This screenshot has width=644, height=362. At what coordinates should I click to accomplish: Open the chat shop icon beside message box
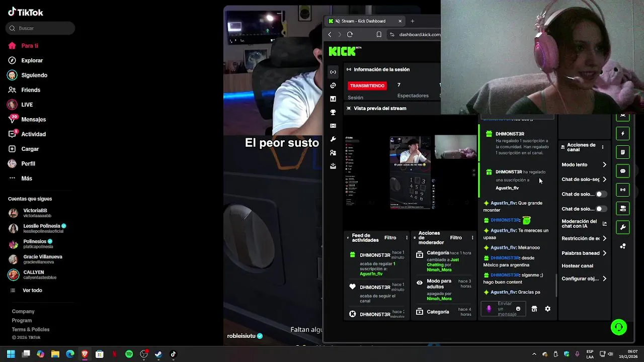pyautogui.click(x=534, y=309)
